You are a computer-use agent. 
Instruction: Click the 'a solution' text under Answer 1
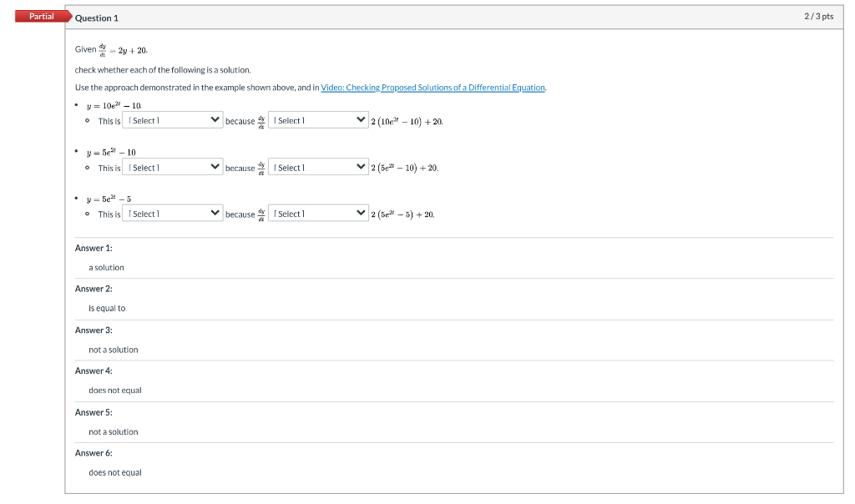106,268
